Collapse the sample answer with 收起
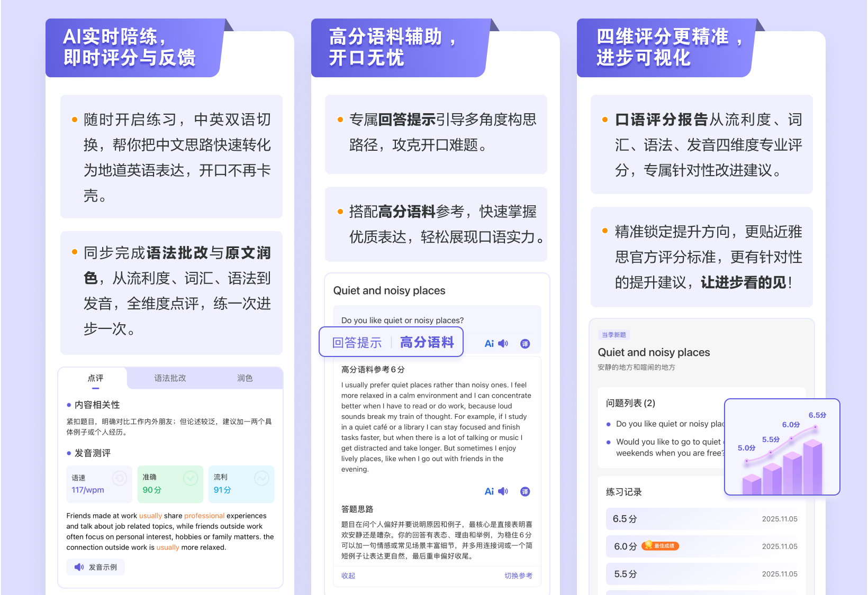The image size is (868, 595). [348, 576]
